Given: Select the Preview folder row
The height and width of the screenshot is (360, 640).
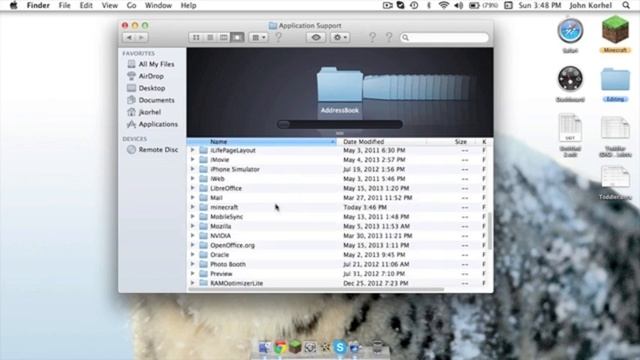Looking at the screenshot, I should [x=337, y=273].
